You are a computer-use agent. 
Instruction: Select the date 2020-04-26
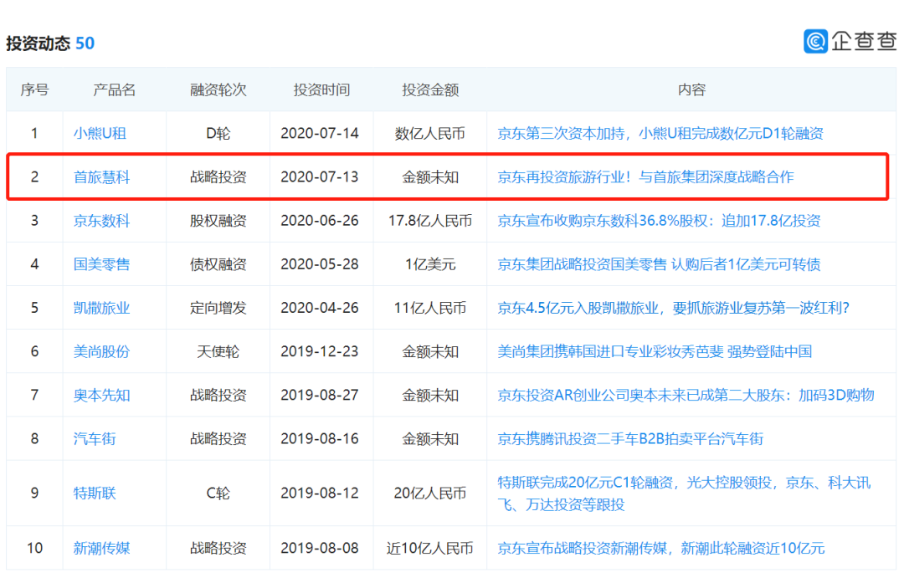320,308
